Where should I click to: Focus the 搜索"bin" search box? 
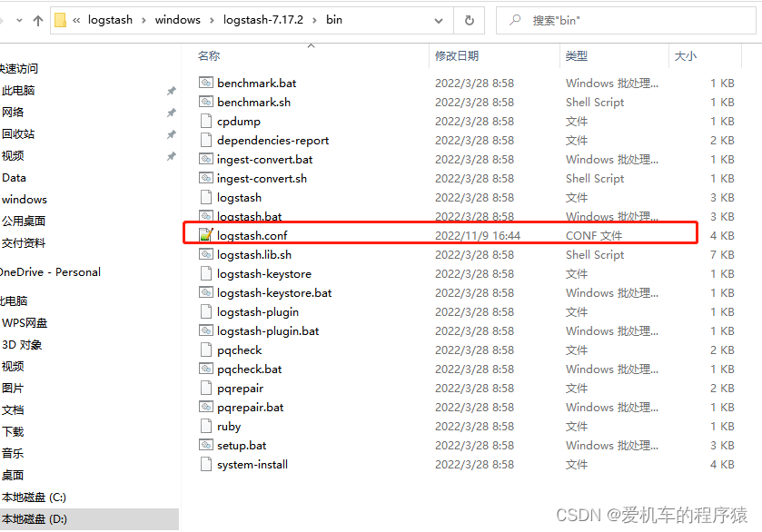pyautogui.click(x=626, y=20)
